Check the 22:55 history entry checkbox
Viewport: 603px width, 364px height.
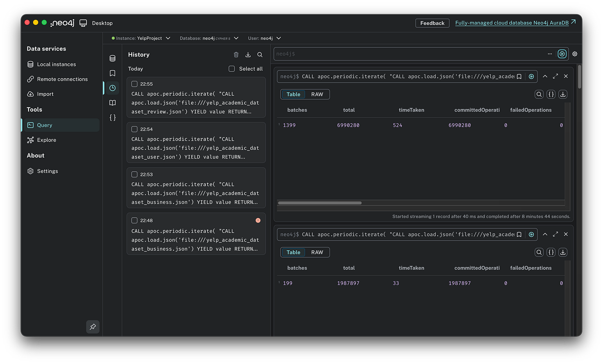point(134,84)
